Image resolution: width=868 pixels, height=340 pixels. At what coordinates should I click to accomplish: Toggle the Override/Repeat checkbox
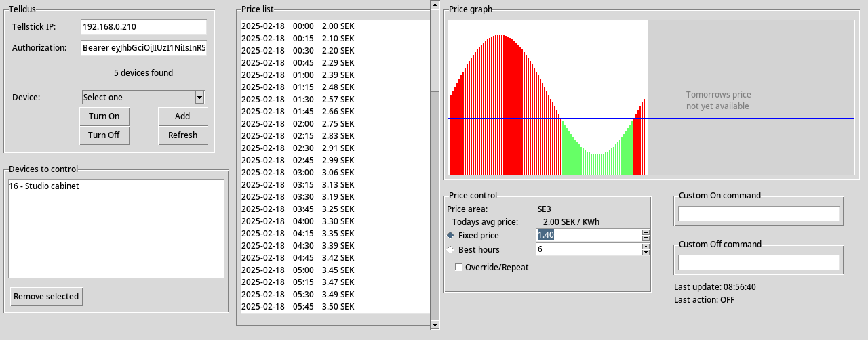click(x=458, y=267)
